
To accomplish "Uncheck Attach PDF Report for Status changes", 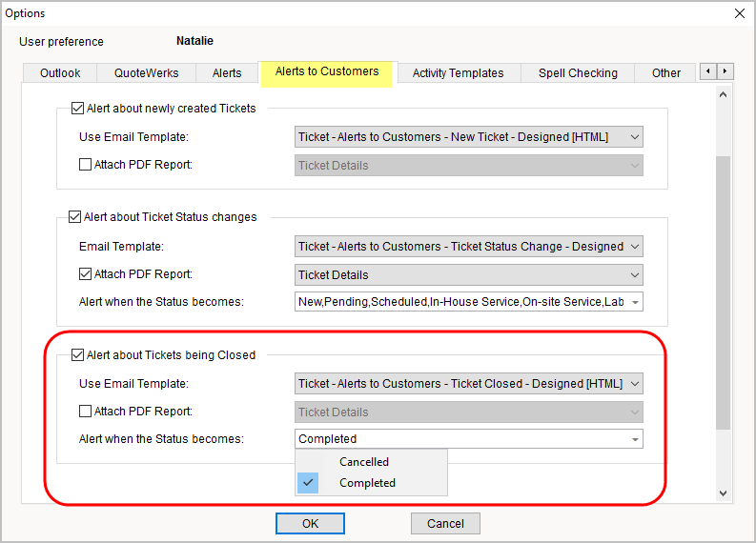I will tap(86, 274).
